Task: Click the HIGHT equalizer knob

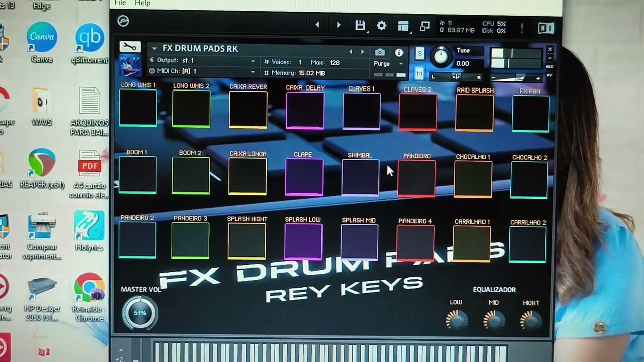Action: coord(531,320)
